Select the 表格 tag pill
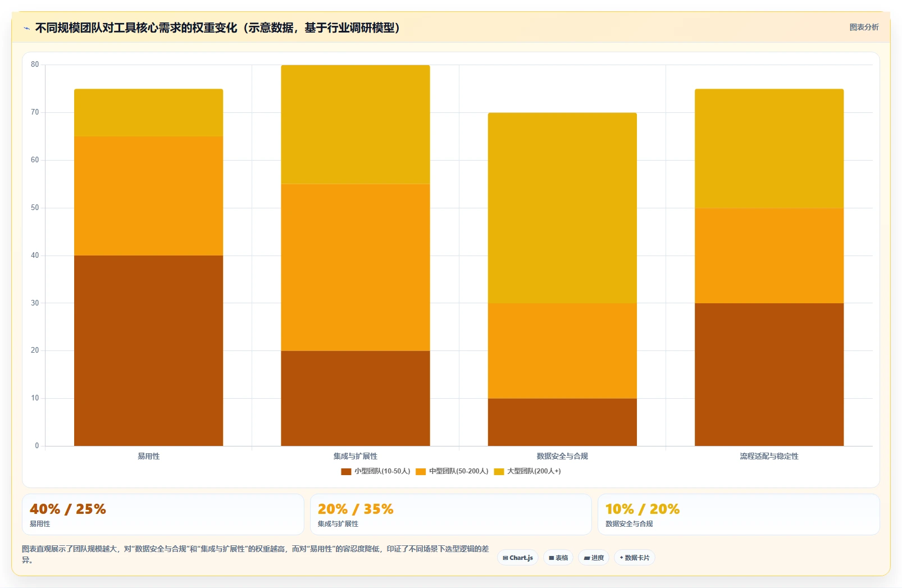The width and height of the screenshot is (902, 588). [x=558, y=558]
